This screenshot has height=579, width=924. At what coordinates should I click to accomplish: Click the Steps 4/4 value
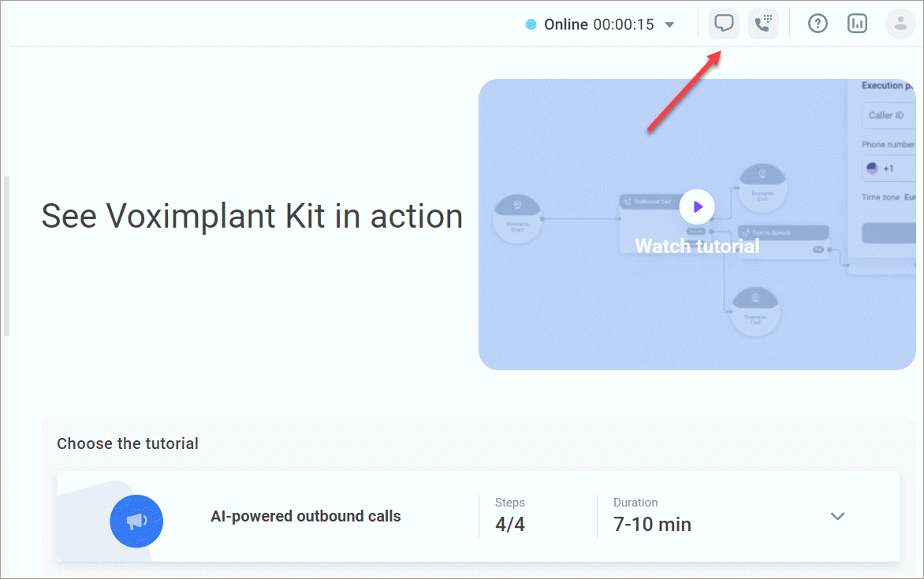coord(510,524)
